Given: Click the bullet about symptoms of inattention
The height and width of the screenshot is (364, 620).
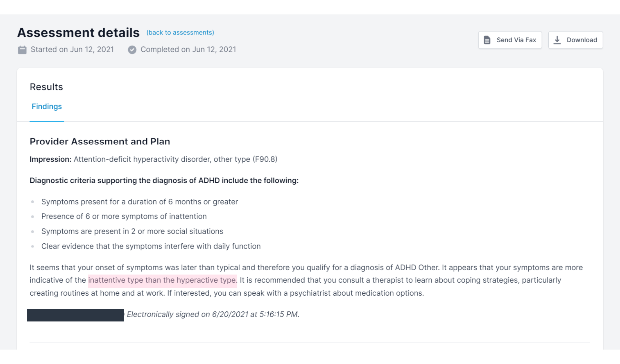Looking at the screenshot, I should (x=124, y=217).
